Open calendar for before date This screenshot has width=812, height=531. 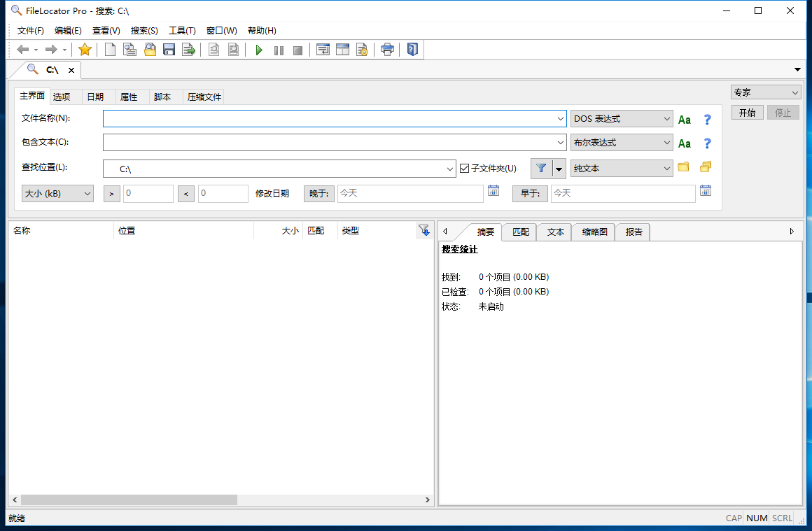(706, 190)
